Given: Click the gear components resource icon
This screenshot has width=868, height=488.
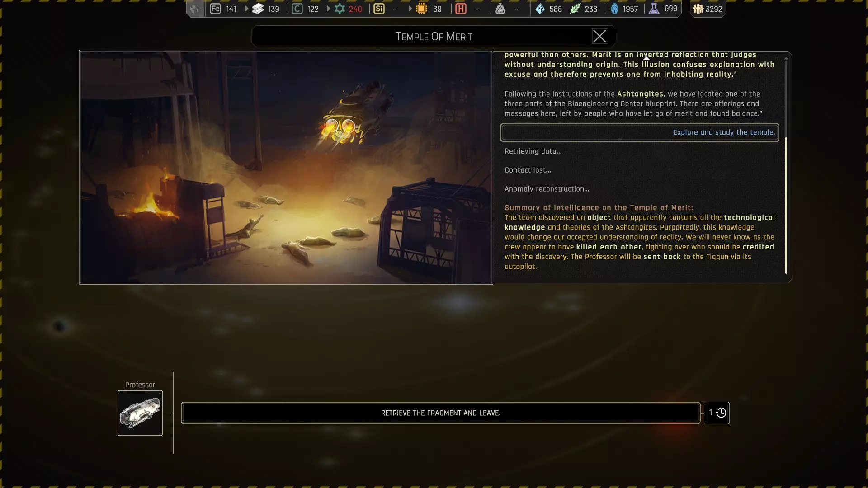Looking at the screenshot, I should coord(340,9).
